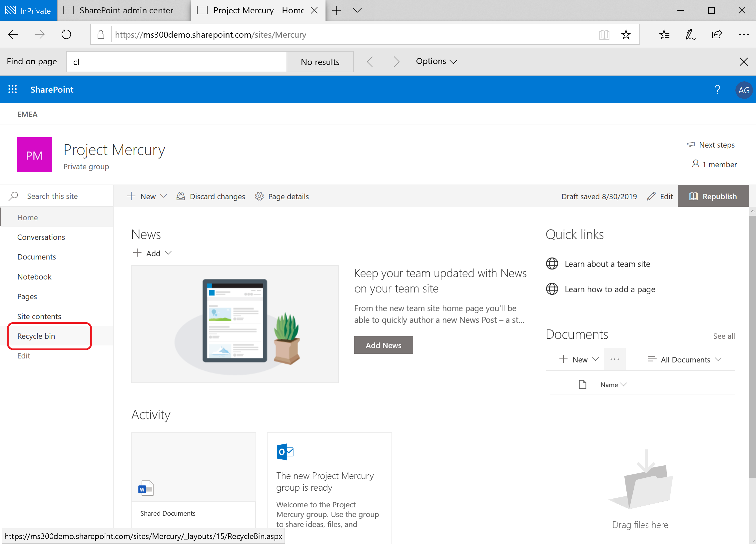Expand the Find Options dropdown
This screenshot has width=756, height=544.
(436, 61)
